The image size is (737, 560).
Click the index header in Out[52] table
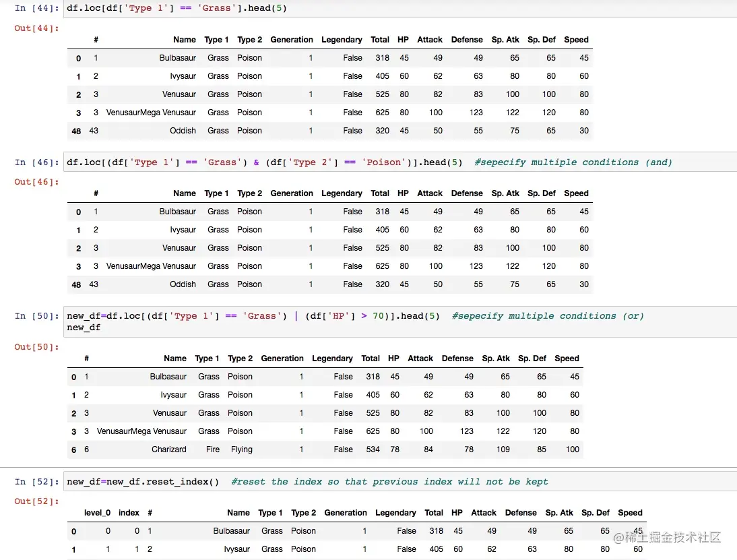tap(129, 513)
